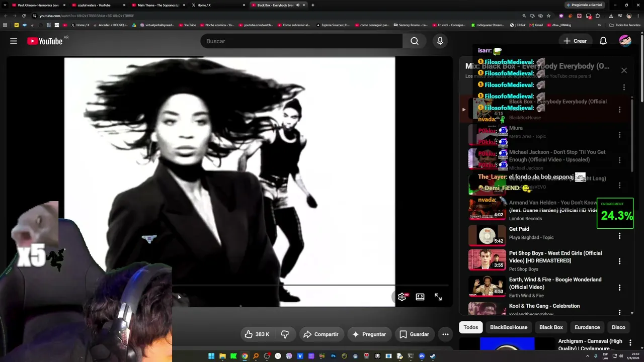Viewport: 644px width, 362px height.
Task: Open the Chrome tab search dropdown
Action: click(5, 5)
